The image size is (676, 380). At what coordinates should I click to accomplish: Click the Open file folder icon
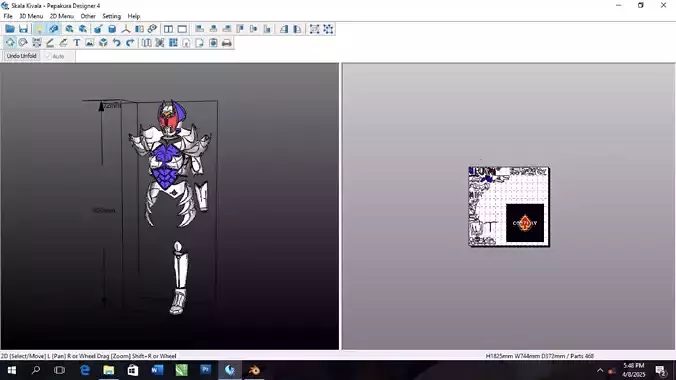tap(10, 29)
